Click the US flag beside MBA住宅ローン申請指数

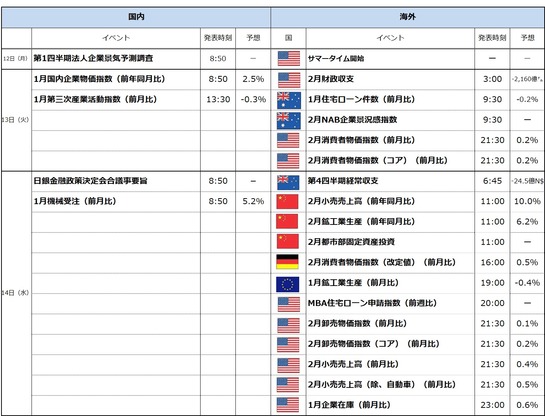289,304
